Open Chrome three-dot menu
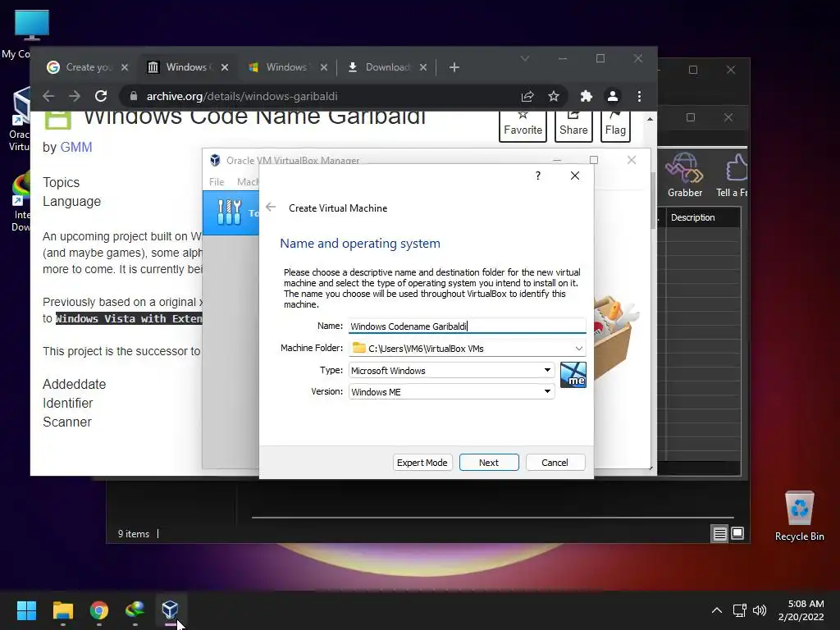Image resolution: width=840 pixels, height=630 pixels. click(639, 97)
